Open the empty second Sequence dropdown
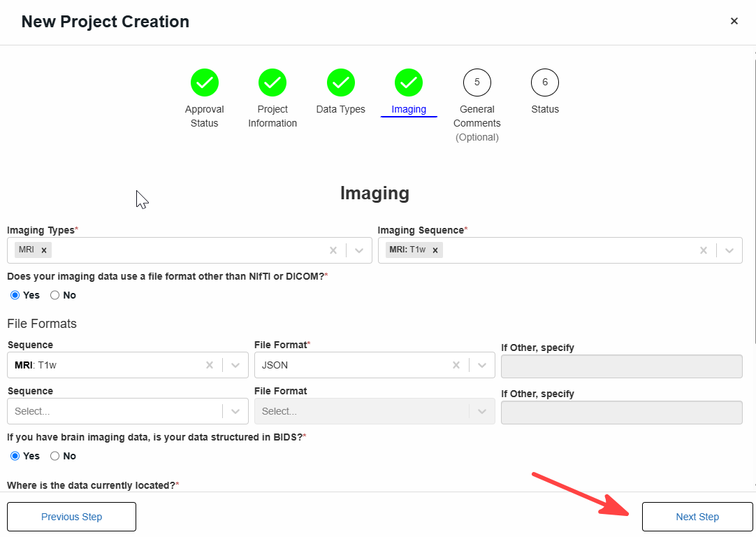 click(x=128, y=411)
